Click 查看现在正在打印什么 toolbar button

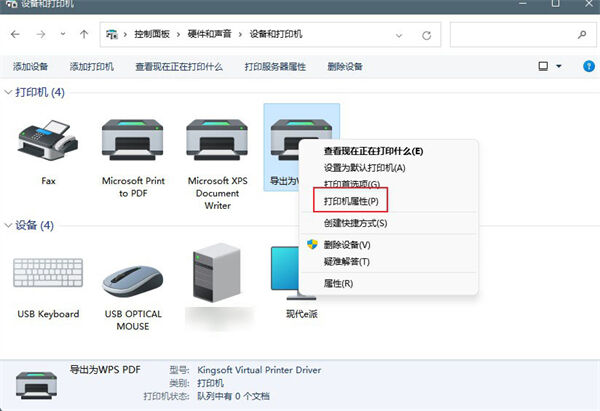click(179, 67)
